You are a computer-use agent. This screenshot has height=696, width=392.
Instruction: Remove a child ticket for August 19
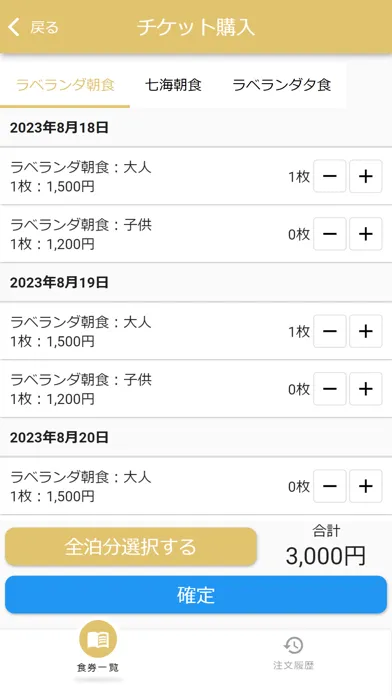(x=330, y=389)
